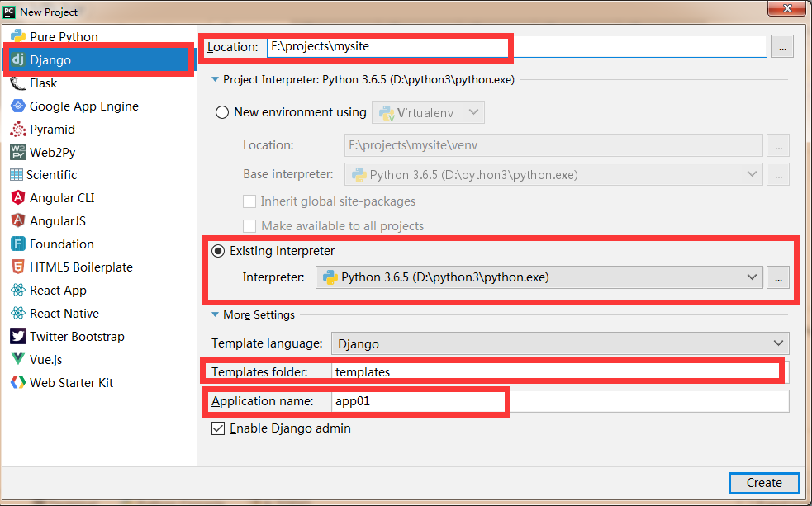The image size is (812, 506).
Task: Click the project Location path field
Action: tap(517, 46)
